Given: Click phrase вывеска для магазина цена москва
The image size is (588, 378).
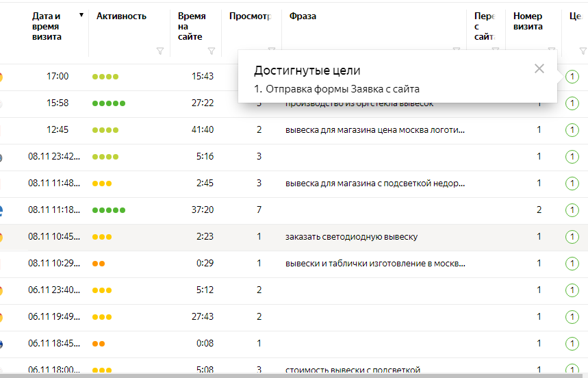Looking at the screenshot, I should tap(375, 130).
